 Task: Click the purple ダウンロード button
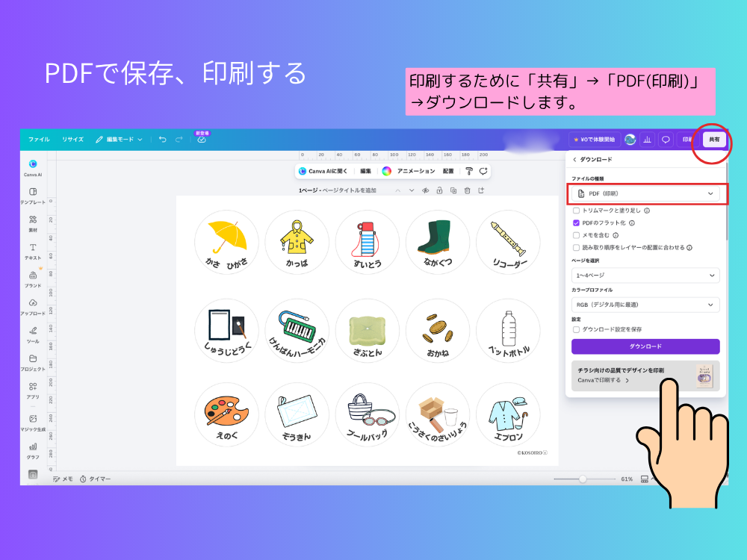[x=645, y=346]
